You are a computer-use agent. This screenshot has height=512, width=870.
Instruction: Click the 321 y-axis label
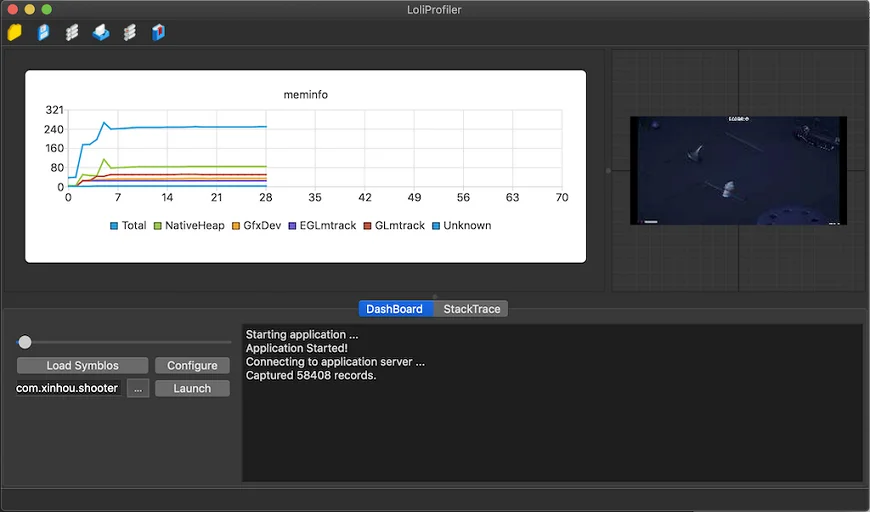[54, 110]
